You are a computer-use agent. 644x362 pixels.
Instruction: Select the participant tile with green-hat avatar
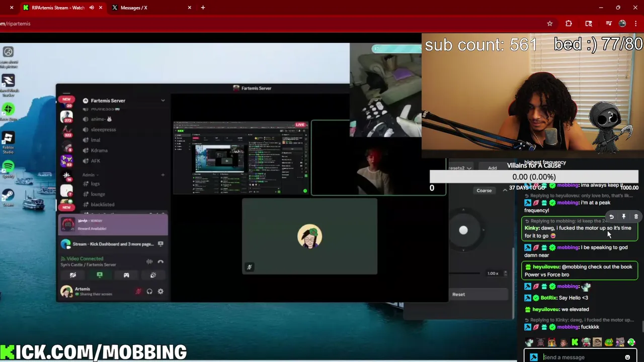309,236
